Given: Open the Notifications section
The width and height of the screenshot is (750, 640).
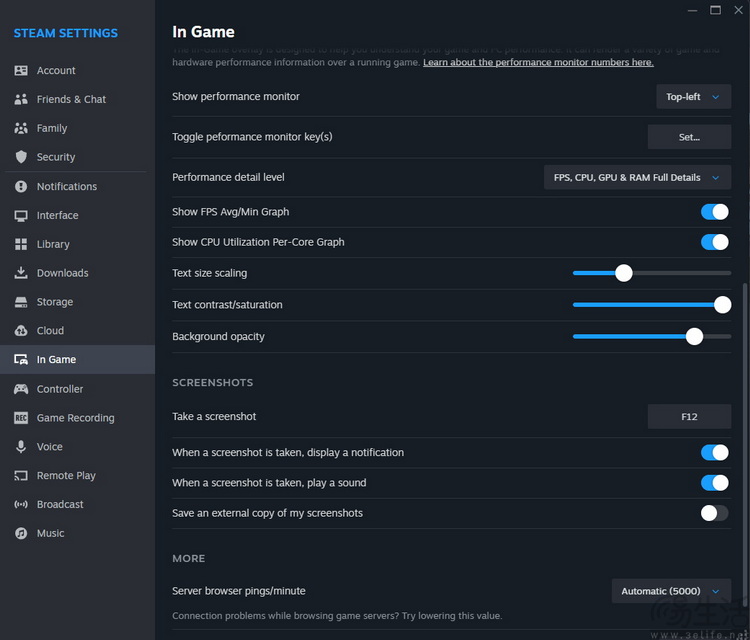Looking at the screenshot, I should 77,187.
